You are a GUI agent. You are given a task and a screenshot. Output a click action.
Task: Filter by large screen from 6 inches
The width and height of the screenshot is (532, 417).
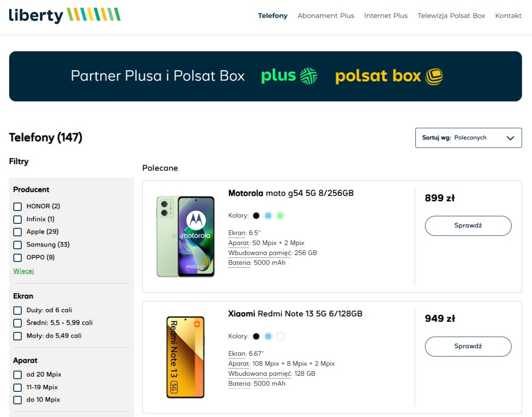(18, 311)
